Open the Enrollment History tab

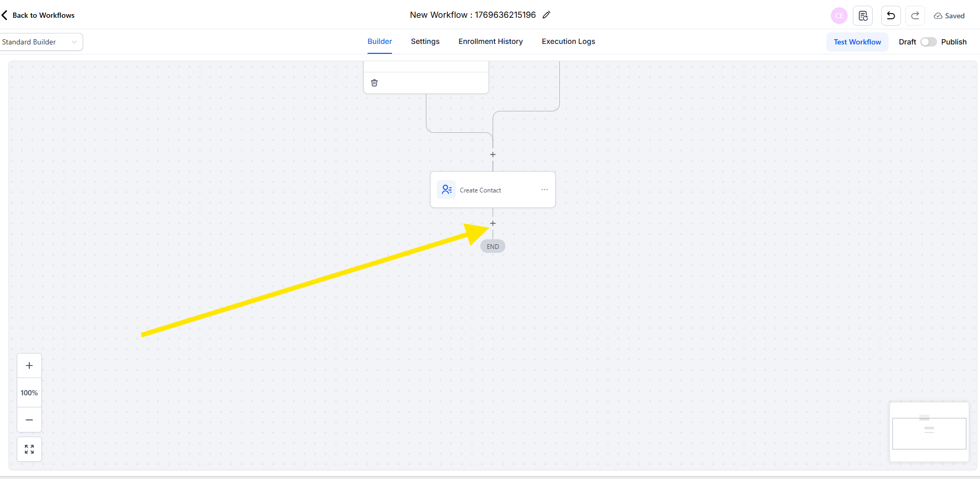tap(490, 42)
